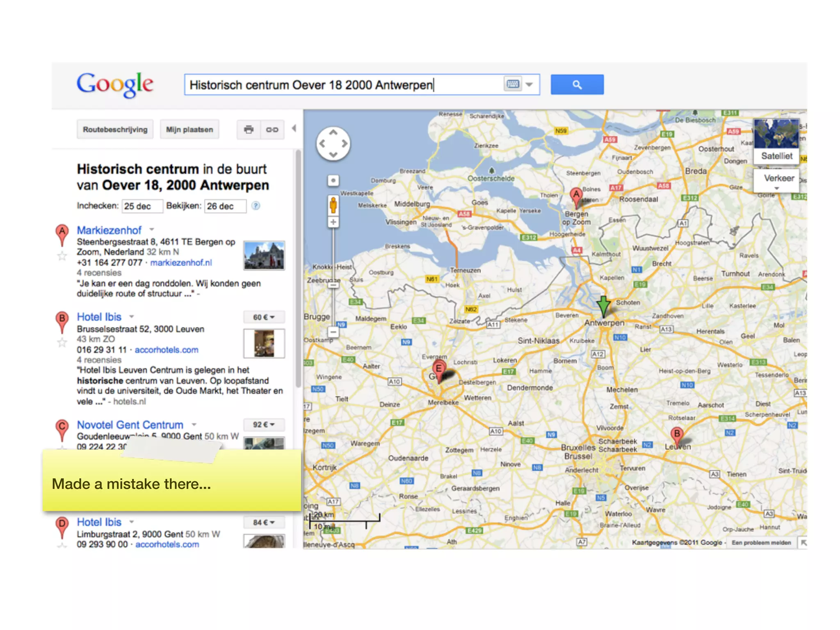
Task: Click the print icon
Action: 249,130
